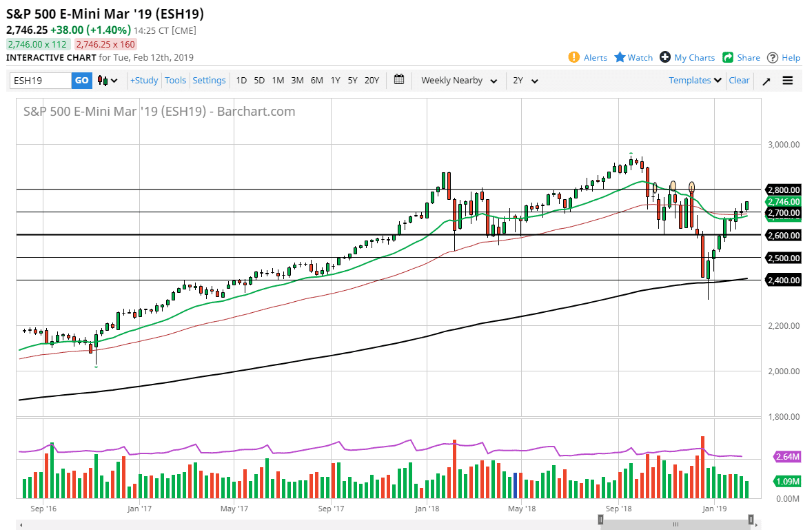Select the 6M time range
Image resolution: width=803 pixels, height=532 pixels.
tap(316, 81)
